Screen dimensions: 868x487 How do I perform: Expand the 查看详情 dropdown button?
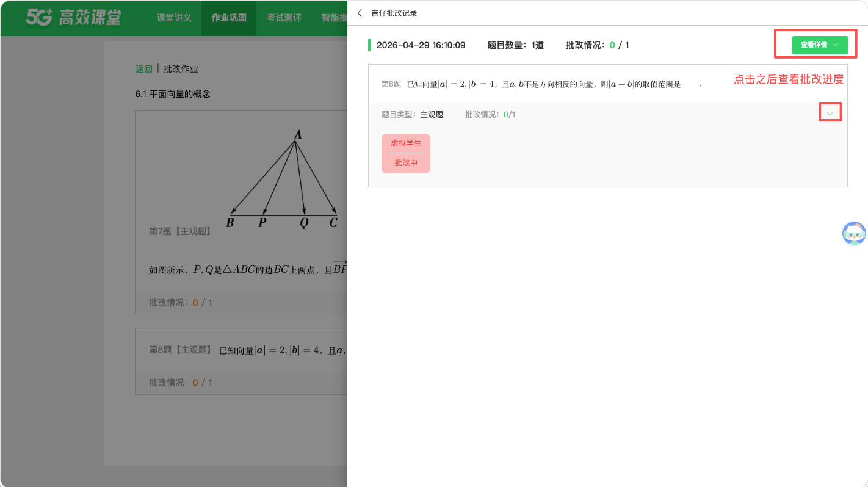pos(820,45)
